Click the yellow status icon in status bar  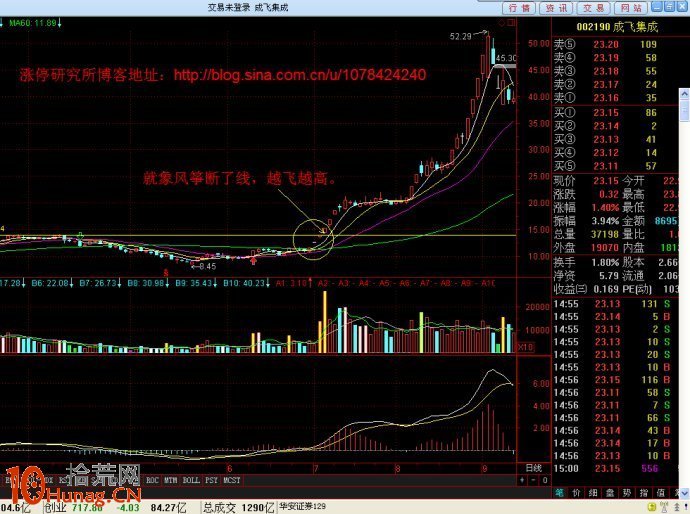coord(652,507)
